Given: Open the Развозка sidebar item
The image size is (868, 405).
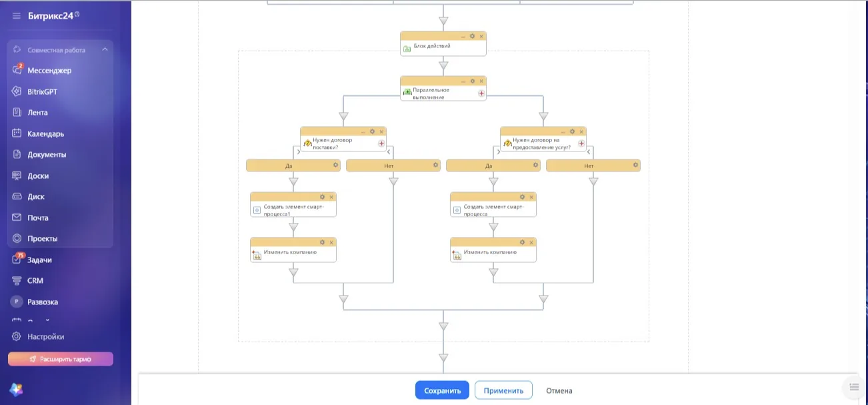Looking at the screenshot, I should [x=43, y=302].
